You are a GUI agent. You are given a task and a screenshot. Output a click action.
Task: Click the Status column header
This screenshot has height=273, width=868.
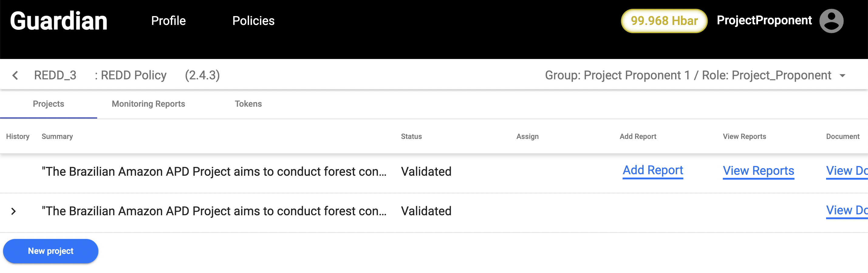[411, 137]
